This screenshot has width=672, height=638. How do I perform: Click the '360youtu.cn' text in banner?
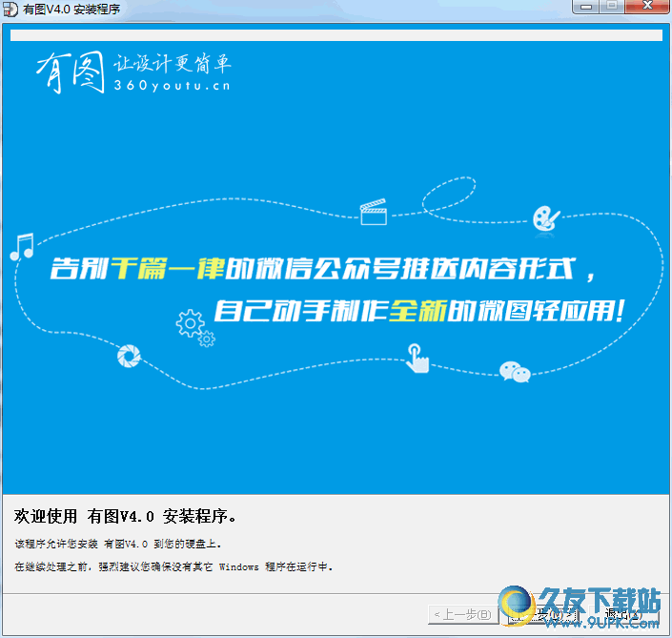(x=172, y=85)
